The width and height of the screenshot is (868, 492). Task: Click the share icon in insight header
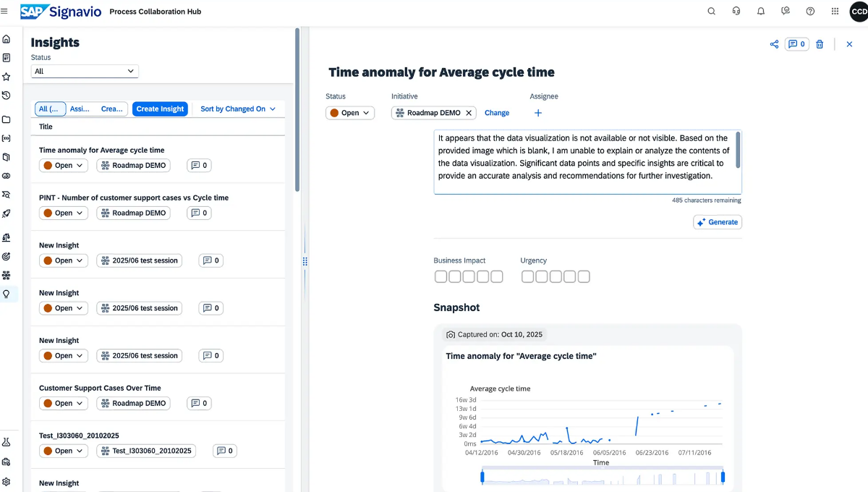point(774,44)
